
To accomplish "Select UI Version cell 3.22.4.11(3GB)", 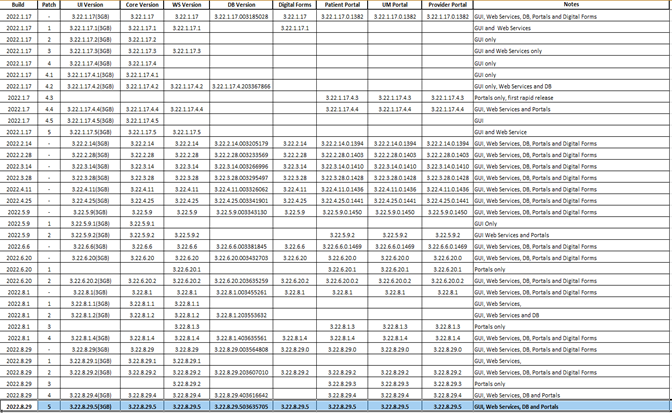I will [x=90, y=189].
